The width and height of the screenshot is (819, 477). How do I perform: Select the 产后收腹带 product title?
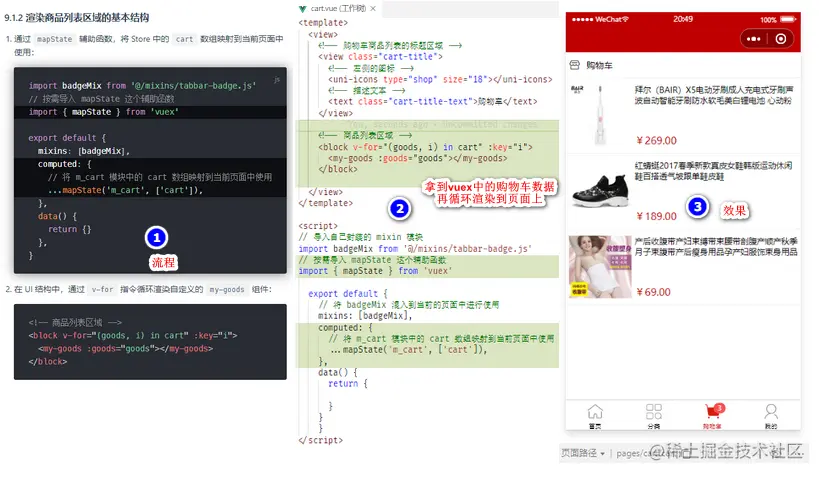716,247
